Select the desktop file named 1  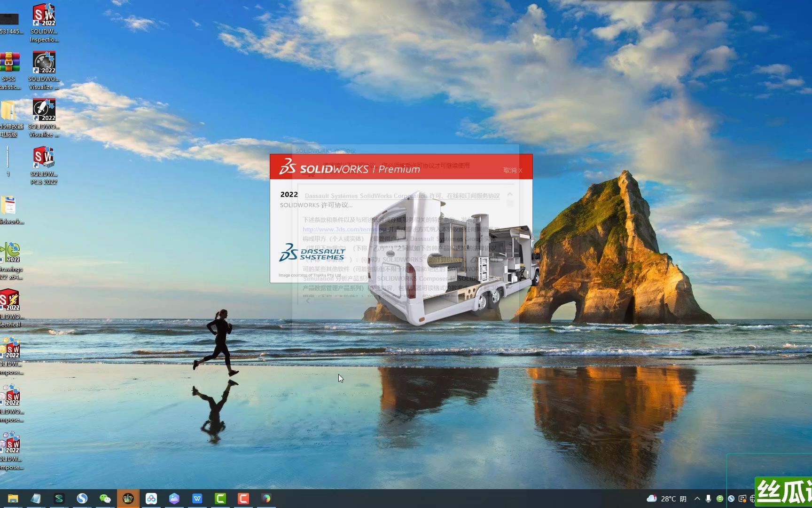click(x=8, y=161)
